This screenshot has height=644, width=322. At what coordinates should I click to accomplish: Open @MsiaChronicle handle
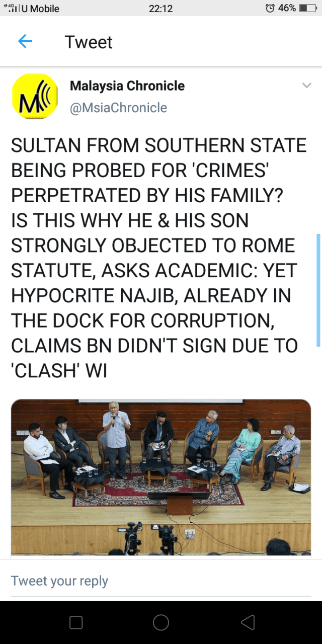click(x=118, y=108)
